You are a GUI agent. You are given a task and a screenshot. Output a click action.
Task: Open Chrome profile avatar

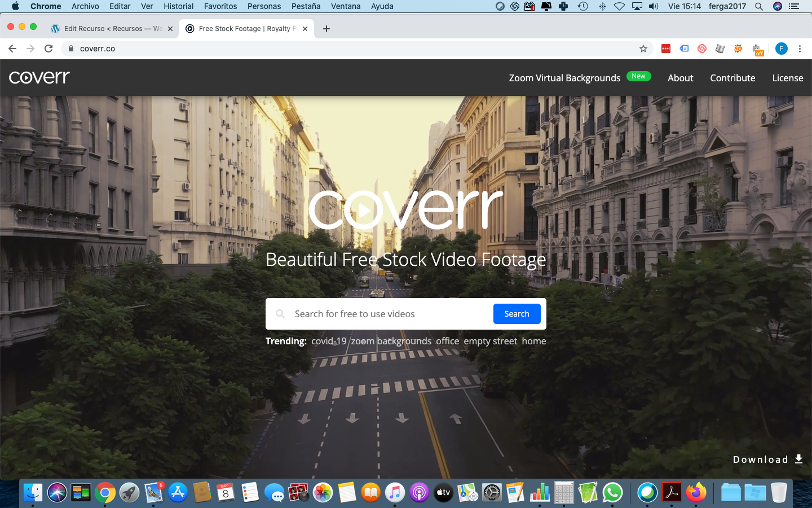(x=781, y=49)
